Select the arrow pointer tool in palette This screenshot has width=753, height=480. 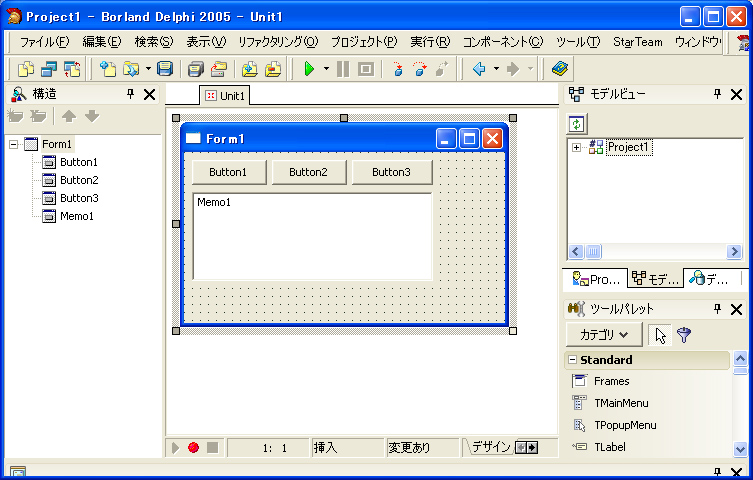pos(660,335)
